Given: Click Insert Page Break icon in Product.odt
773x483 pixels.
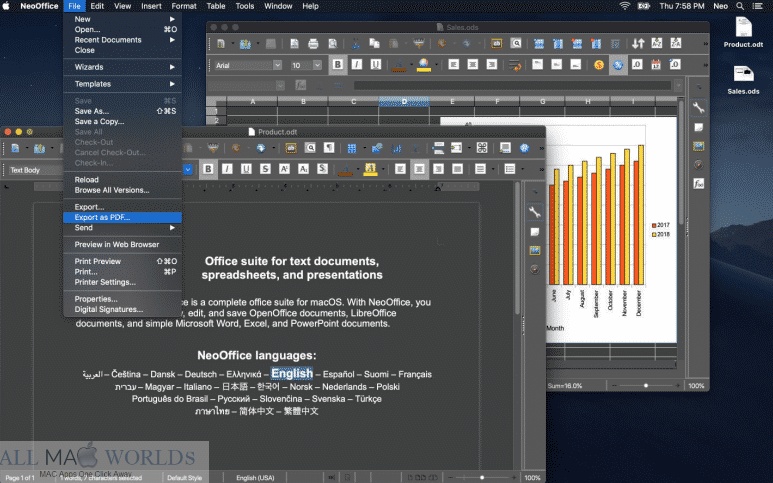Looking at the screenshot, I should pos(438,148).
